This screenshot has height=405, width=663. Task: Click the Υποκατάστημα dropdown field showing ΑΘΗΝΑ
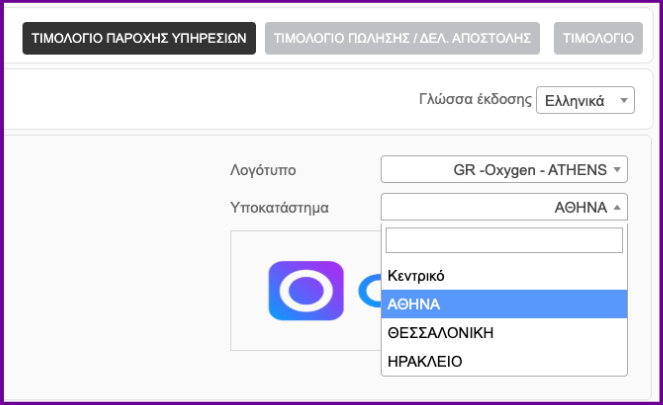click(503, 208)
